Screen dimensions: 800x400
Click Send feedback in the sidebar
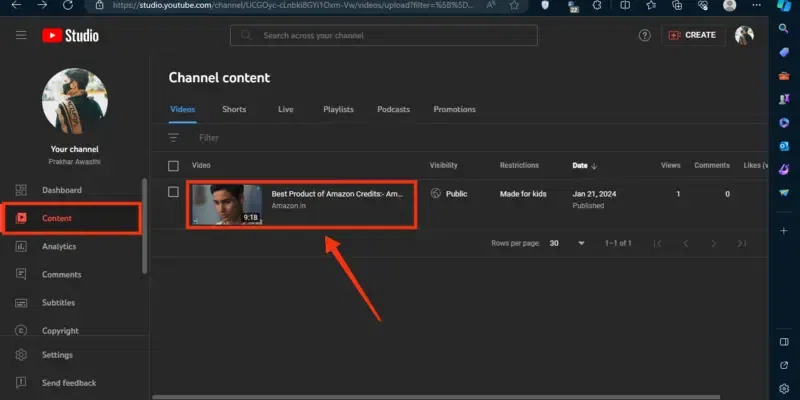click(x=71, y=383)
